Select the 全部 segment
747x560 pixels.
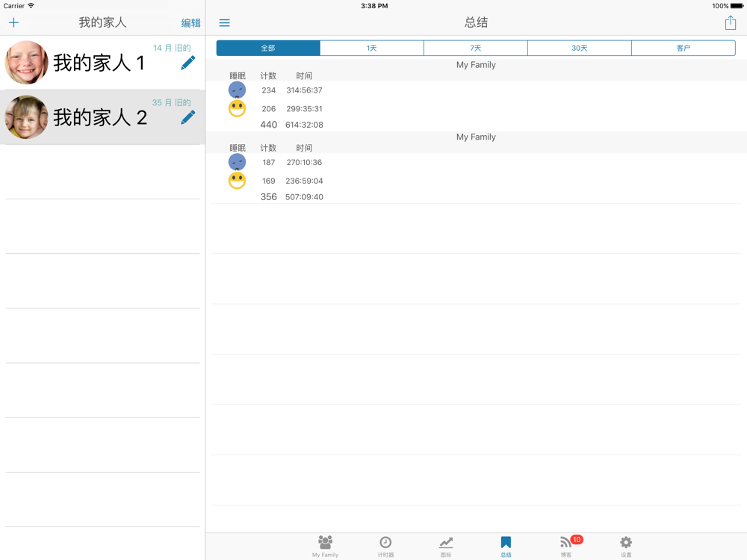coord(268,48)
